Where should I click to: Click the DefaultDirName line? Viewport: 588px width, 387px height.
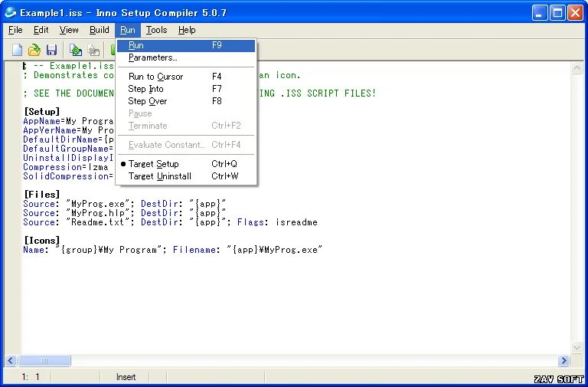pyautogui.click(x=68, y=139)
